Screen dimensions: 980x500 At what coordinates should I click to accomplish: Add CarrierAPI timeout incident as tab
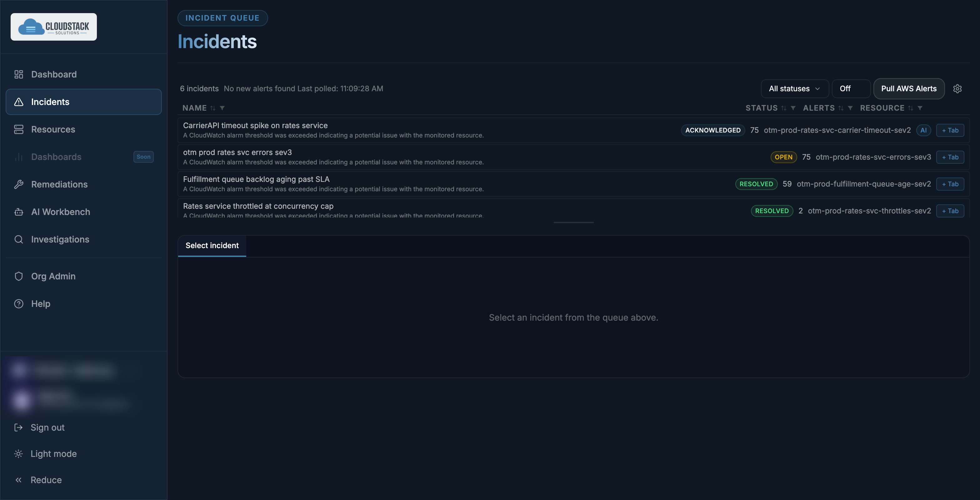950,130
